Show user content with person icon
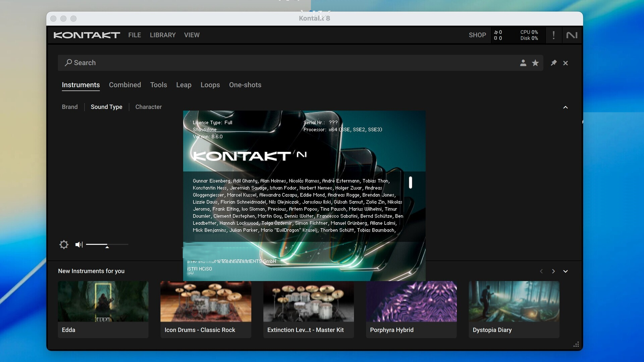This screenshot has height=362, width=644. pyautogui.click(x=523, y=63)
